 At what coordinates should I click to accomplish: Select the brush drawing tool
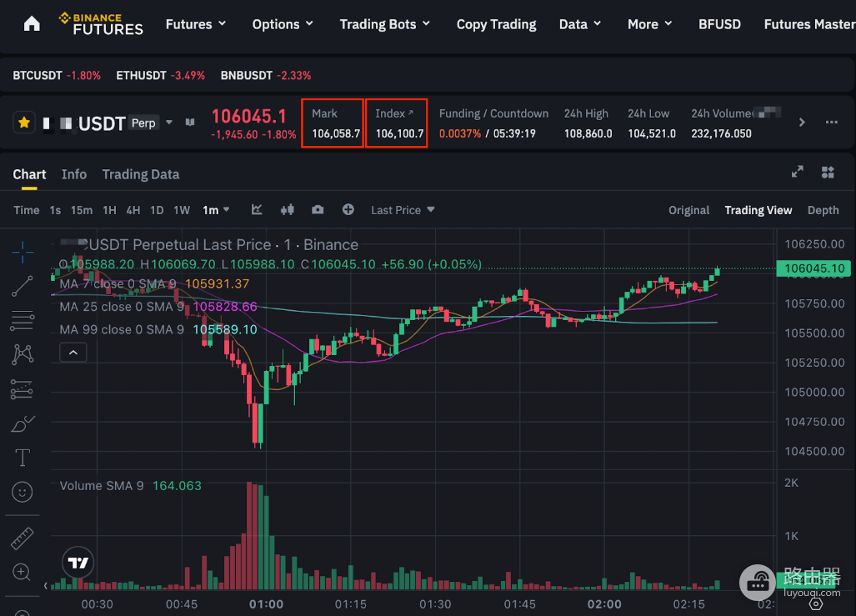click(x=23, y=423)
